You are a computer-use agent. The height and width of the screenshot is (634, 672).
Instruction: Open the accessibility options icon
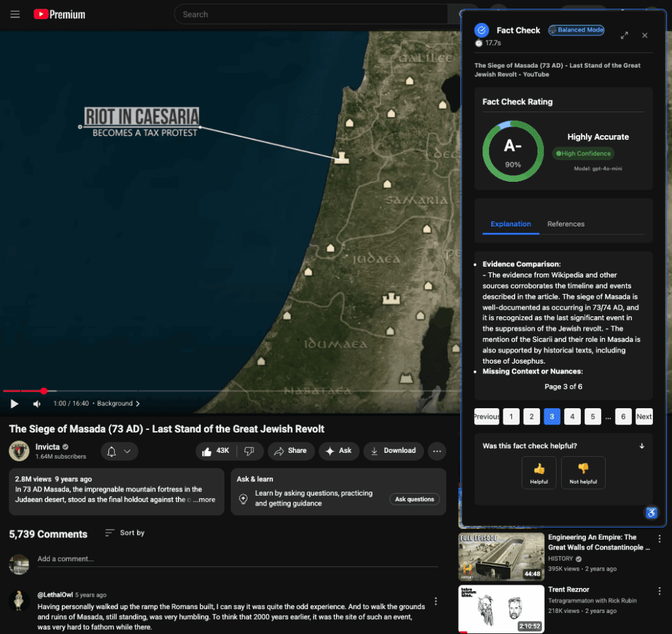coord(651,513)
